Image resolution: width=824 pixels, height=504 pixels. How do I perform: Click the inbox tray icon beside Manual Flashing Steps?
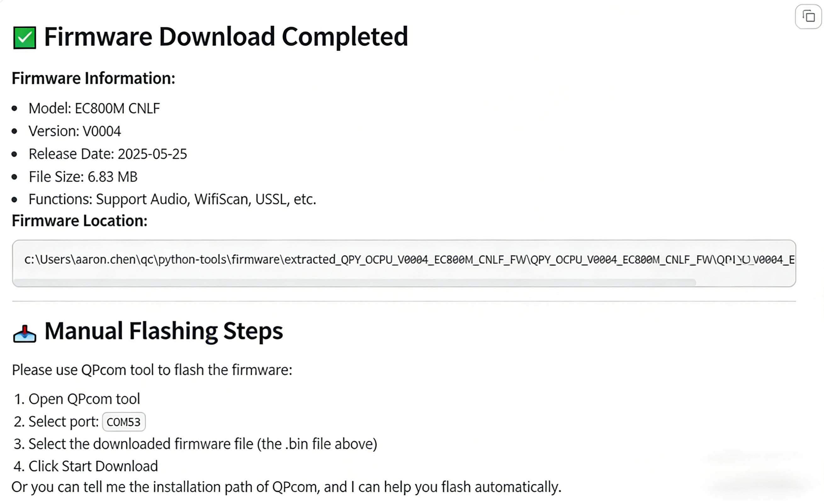25,334
